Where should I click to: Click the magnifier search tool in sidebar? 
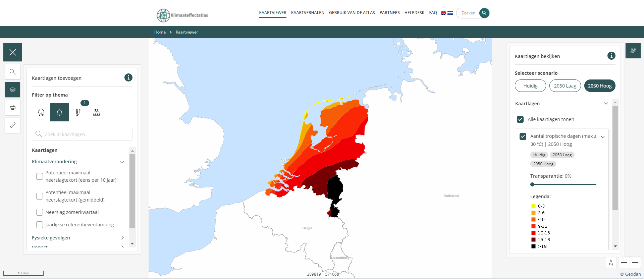pyautogui.click(x=12, y=72)
